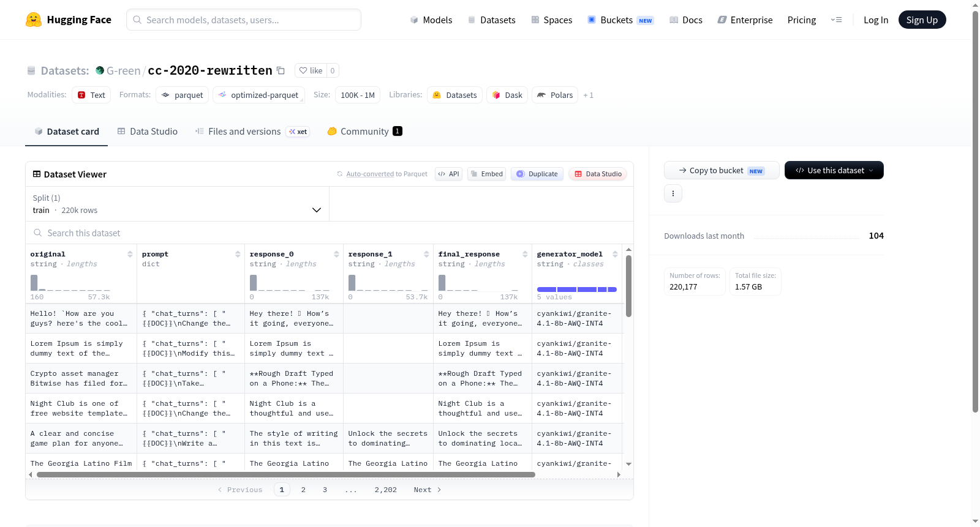The height and width of the screenshot is (527, 980).
Task: Click the Duplicate button
Action: point(537,174)
